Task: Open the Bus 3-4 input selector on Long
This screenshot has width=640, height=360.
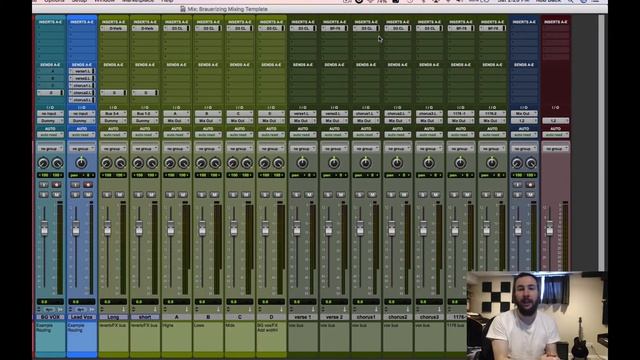Action: [113, 113]
